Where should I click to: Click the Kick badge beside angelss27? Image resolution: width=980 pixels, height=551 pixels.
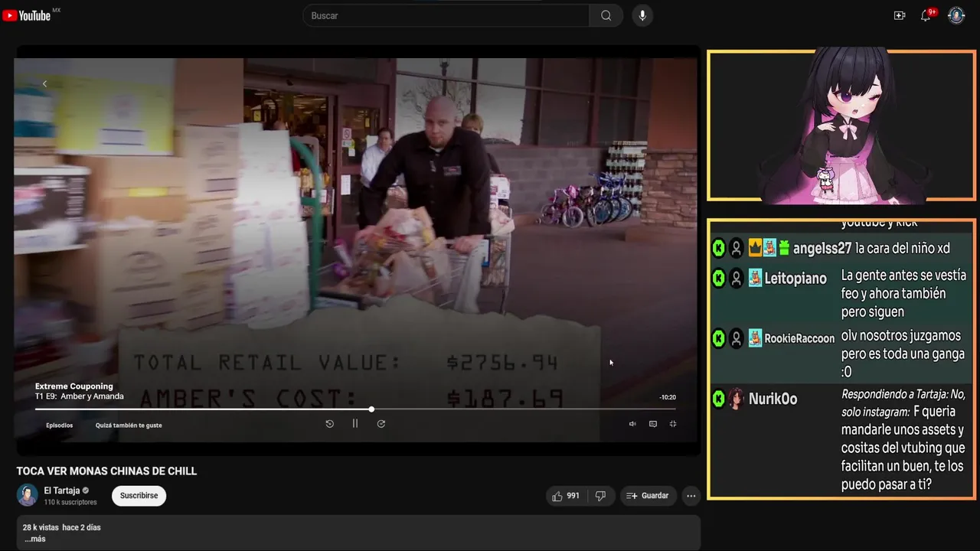(x=718, y=248)
